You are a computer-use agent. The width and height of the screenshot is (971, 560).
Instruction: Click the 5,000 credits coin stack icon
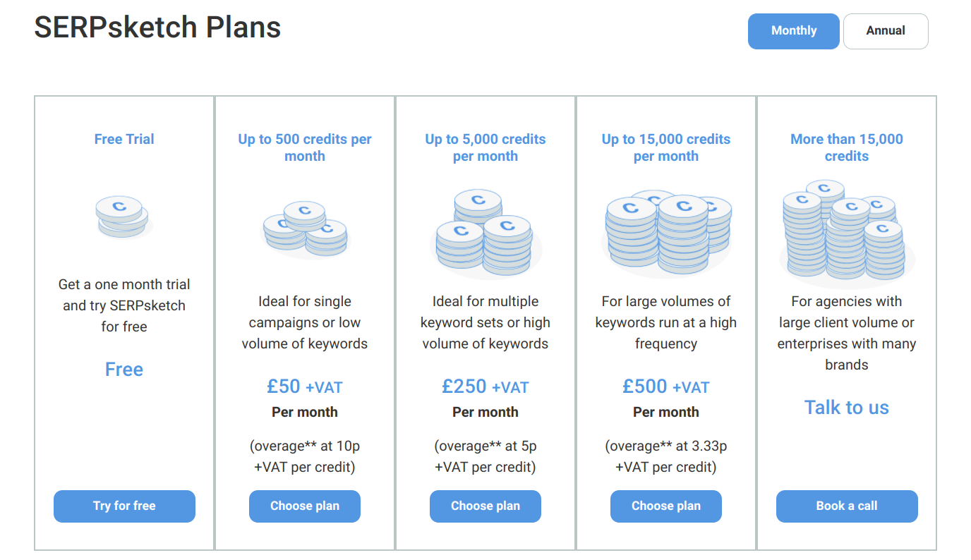coord(485,234)
